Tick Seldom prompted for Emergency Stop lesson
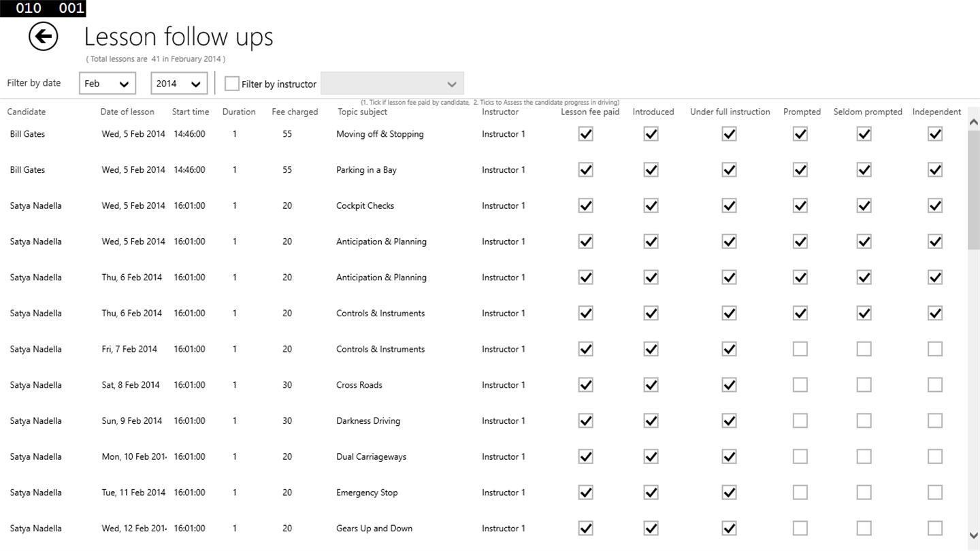Image resolution: width=980 pixels, height=551 pixels. (864, 492)
